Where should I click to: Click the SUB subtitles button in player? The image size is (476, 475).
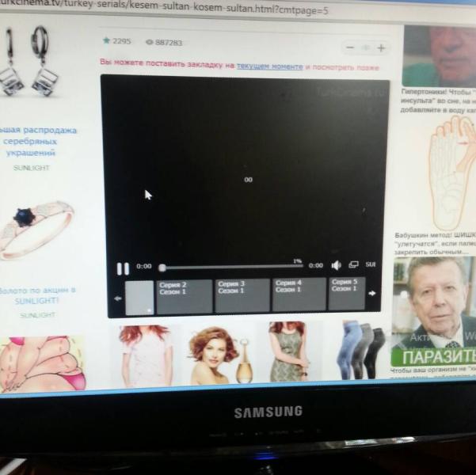370,264
